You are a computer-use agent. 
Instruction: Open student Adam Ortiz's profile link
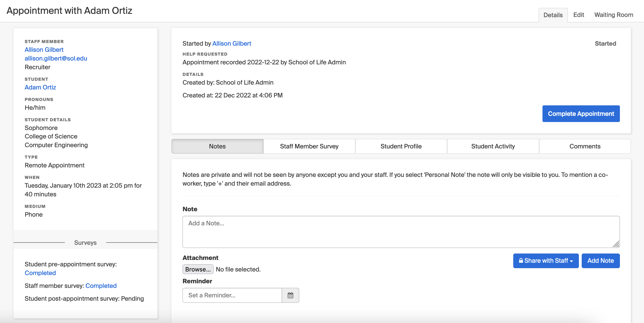pos(40,87)
